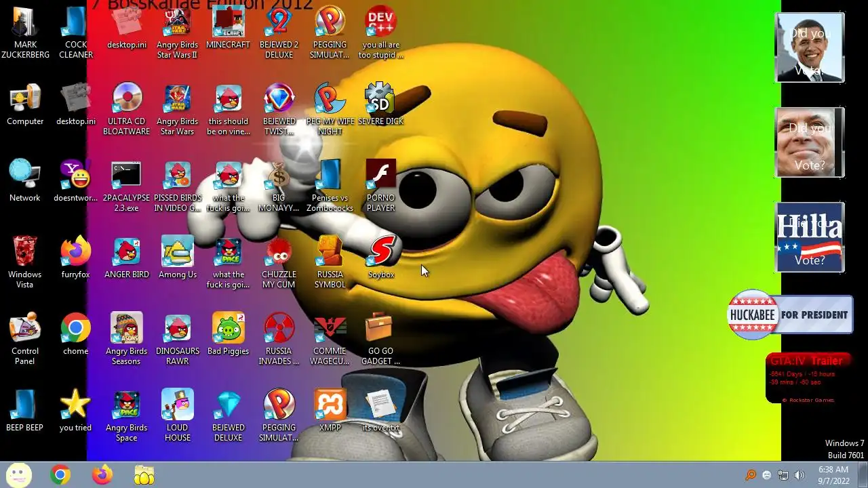Image resolution: width=868 pixels, height=488 pixels.
Task: Open the Control Panel desktop icon
Action: [x=25, y=339]
